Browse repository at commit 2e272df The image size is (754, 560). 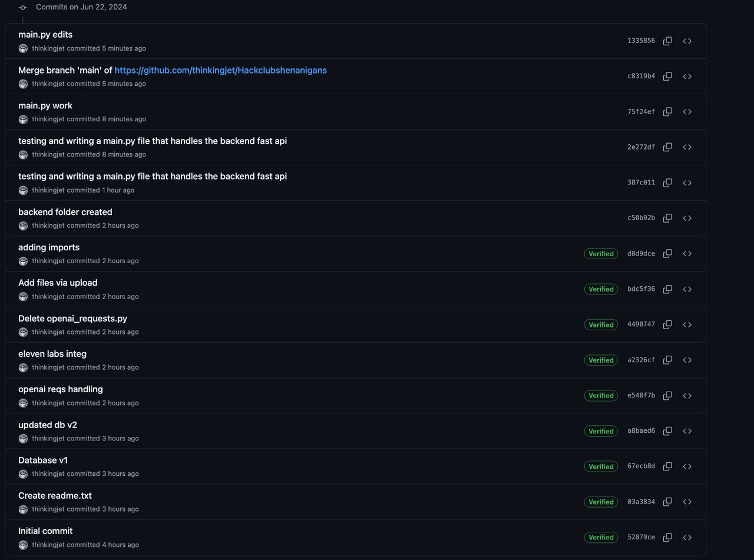pos(687,147)
